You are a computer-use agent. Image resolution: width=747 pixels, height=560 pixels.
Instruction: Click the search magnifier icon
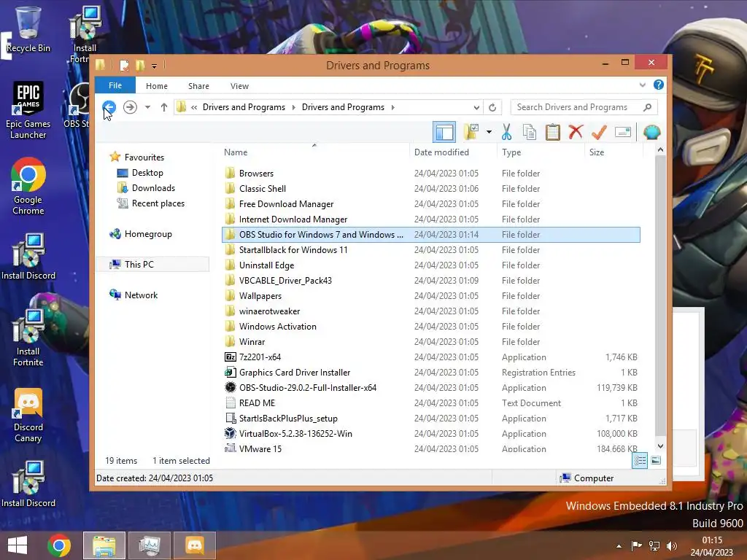[x=648, y=107]
